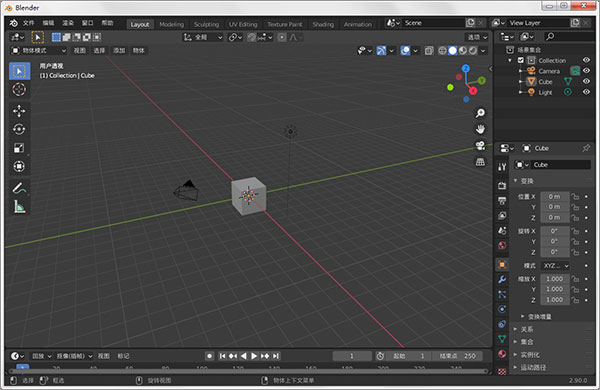Open the Physics properties tab
The width and height of the screenshot is (600, 390).
point(502,309)
